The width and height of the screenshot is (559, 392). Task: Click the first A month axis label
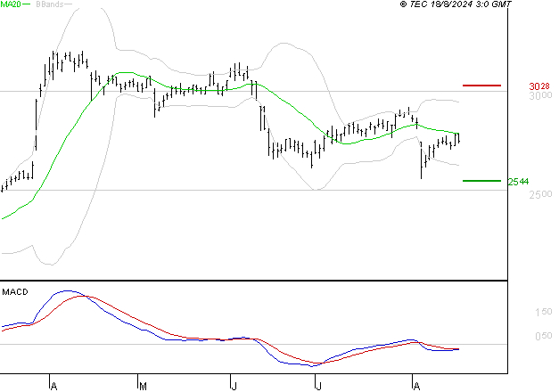click(x=53, y=387)
